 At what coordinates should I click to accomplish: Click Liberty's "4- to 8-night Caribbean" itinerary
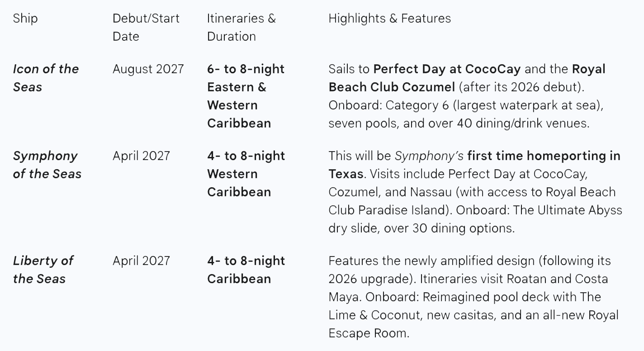(246, 270)
